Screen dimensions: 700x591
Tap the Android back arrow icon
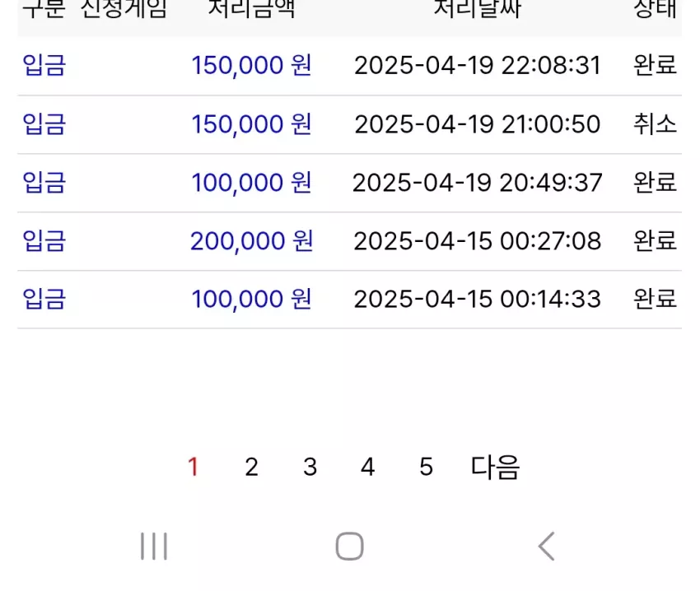[547, 546]
